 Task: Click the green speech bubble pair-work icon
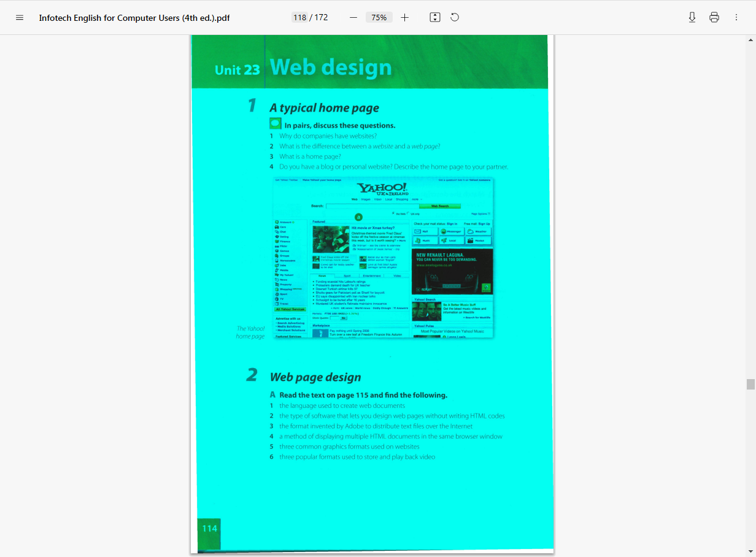275,124
